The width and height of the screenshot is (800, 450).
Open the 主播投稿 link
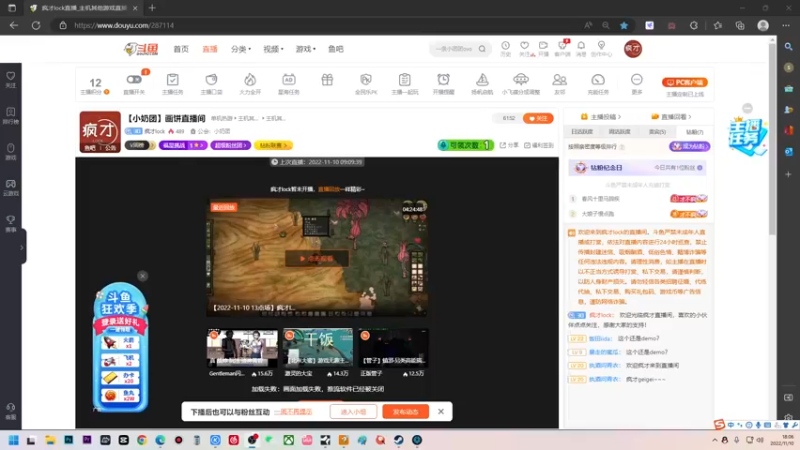click(601, 117)
